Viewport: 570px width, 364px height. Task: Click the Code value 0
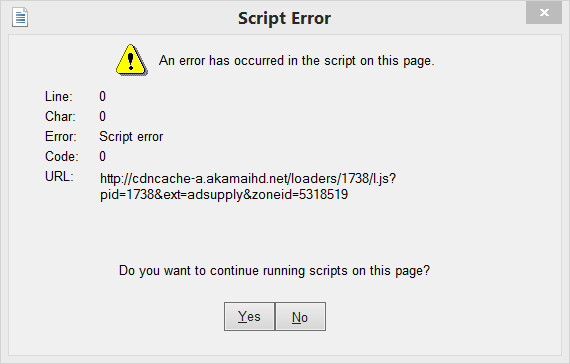[x=103, y=156]
